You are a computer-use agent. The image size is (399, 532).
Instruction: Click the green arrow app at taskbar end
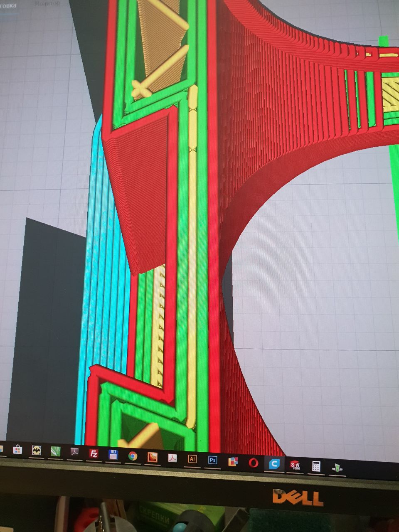click(337, 468)
